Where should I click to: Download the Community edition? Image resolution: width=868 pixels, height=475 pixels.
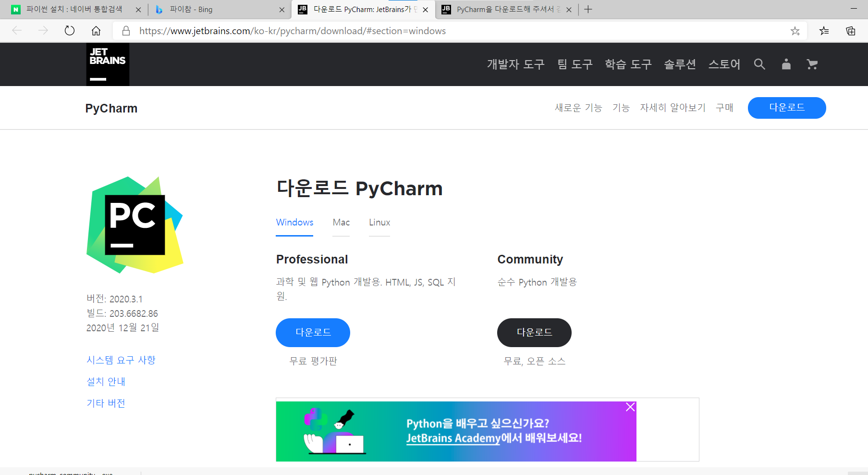(x=534, y=333)
